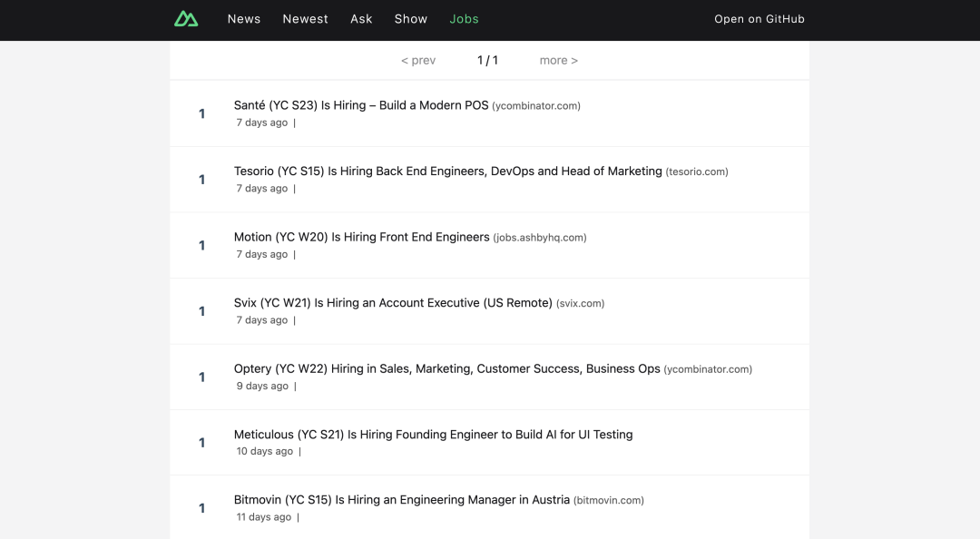Click Open on GitHub link

pos(759,19)
